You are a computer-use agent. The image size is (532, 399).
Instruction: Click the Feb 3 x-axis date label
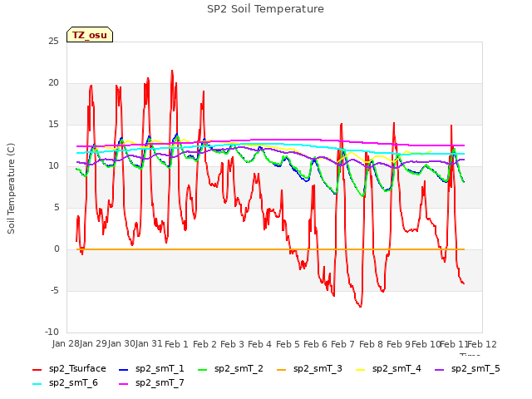(232, 344)
